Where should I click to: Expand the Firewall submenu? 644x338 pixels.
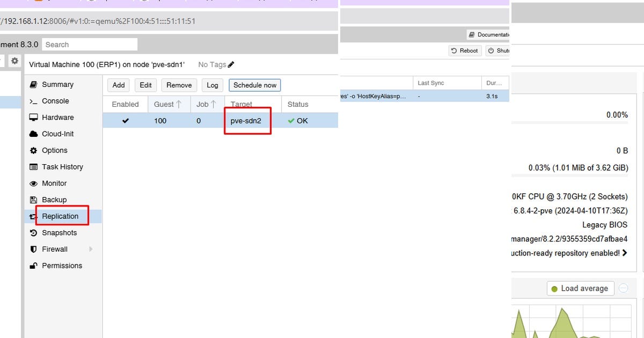click(x=91, y=249)
